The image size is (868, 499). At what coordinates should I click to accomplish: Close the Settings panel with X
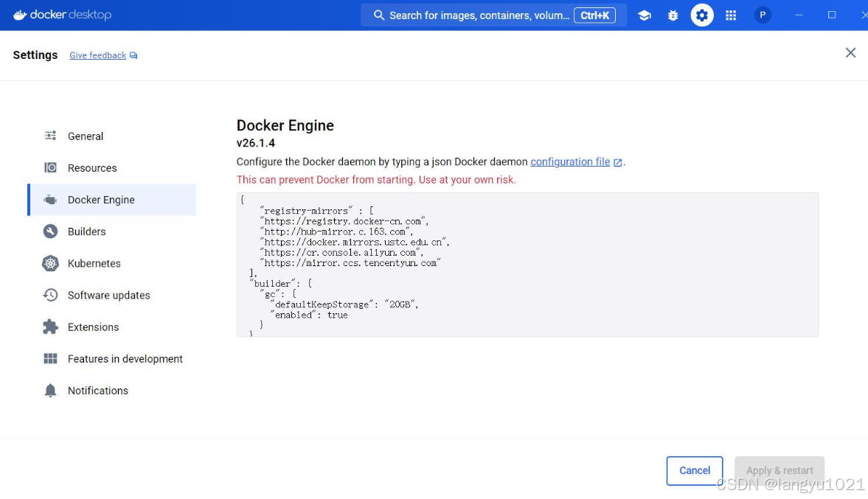851,52
